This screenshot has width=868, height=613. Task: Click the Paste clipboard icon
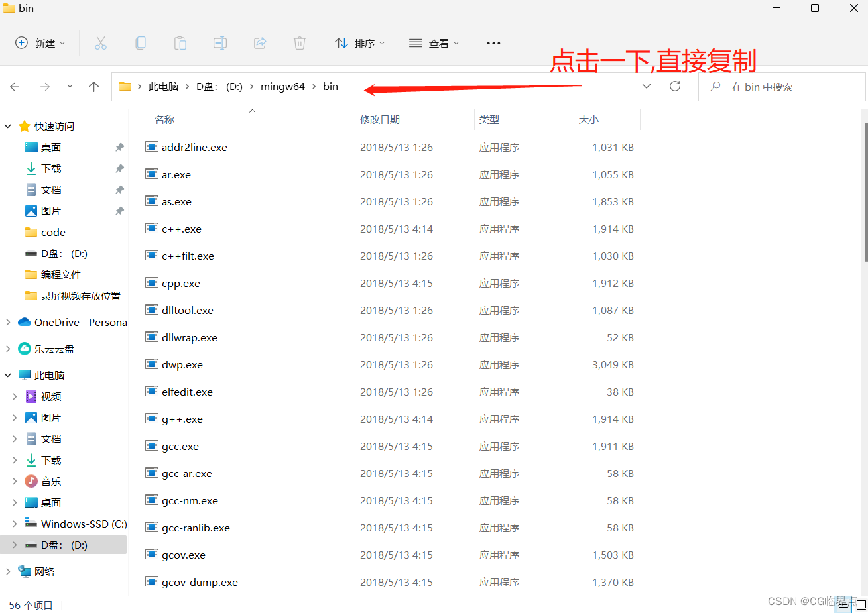point(180,43)
